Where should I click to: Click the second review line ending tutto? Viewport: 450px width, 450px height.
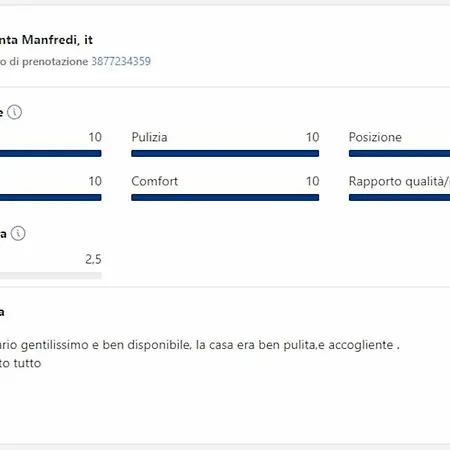point(21,363)
